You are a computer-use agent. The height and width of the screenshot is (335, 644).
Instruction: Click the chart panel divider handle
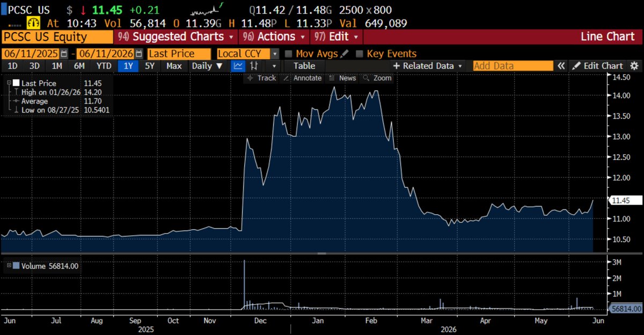click(321, 253)
